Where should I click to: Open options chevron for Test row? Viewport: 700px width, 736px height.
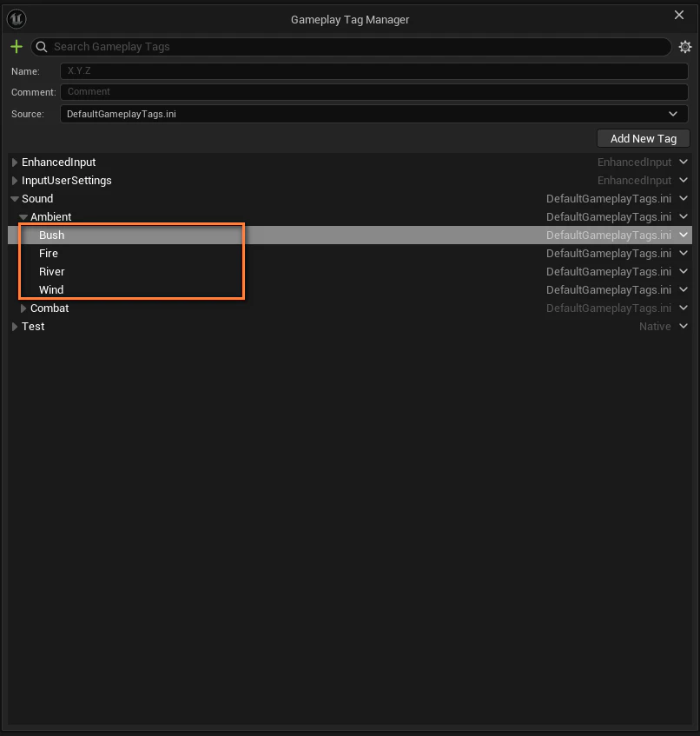click(x=683, y=326)
